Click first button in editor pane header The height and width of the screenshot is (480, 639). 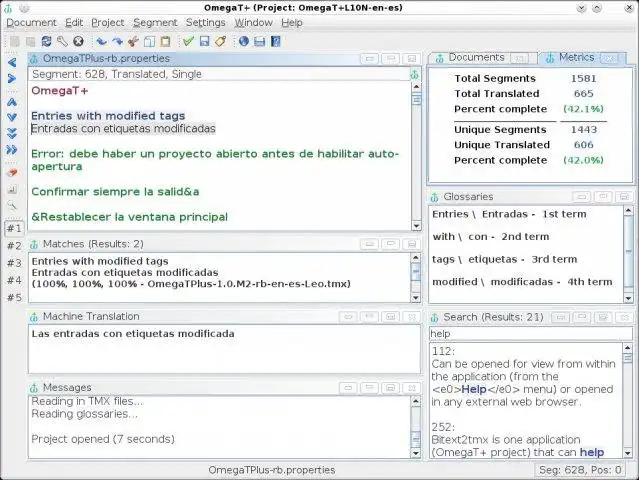[x=370, y=59]
